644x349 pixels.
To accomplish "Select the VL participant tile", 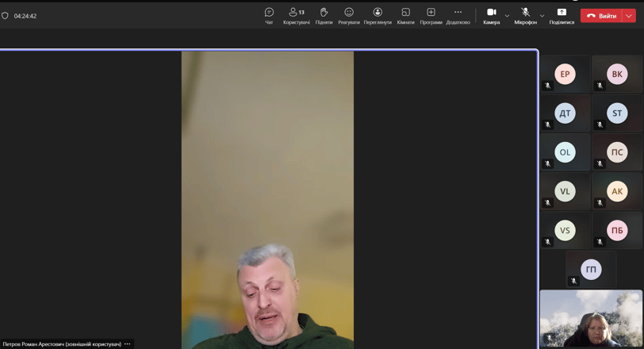I will (x=565, y=191).
